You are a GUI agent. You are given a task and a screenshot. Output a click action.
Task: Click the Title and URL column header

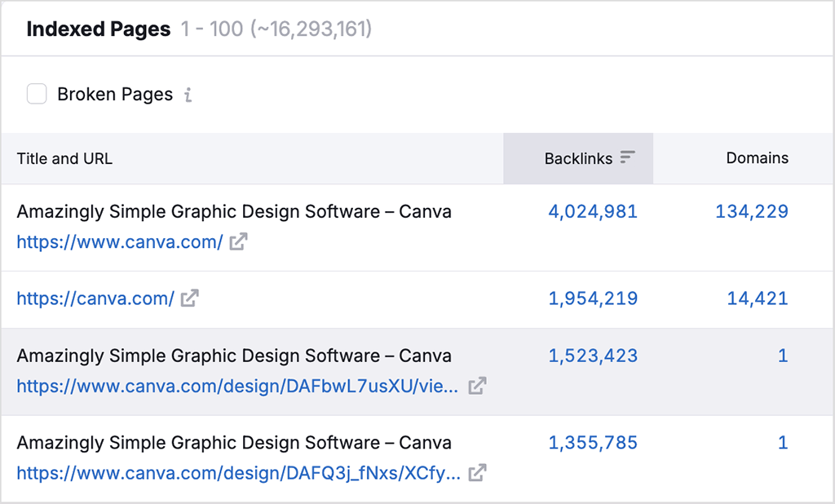pyautogui.click(x=64, y=158)
